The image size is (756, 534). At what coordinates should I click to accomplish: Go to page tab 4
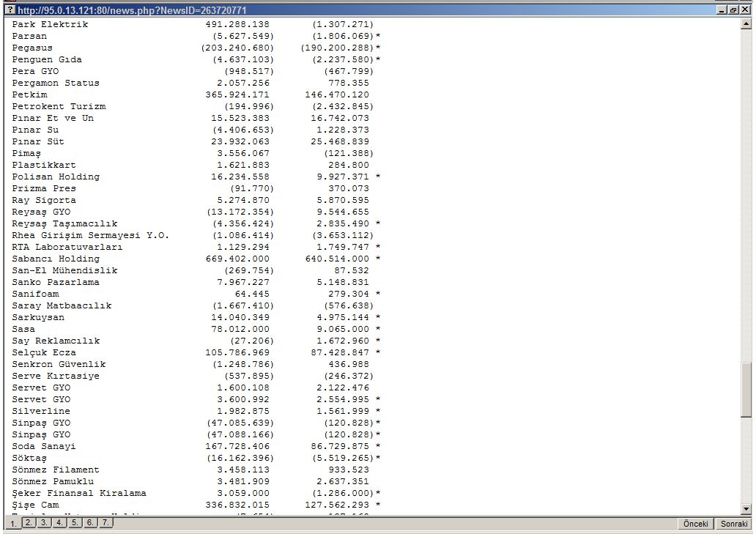pyautogui.click(x=59, y=522)
